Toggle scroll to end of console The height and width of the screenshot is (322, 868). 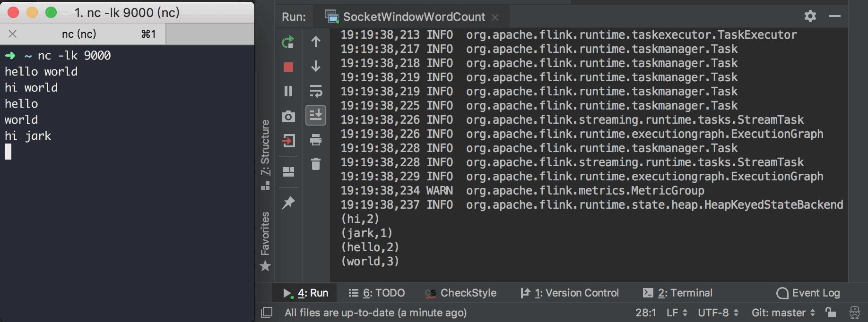coord(316,115)
